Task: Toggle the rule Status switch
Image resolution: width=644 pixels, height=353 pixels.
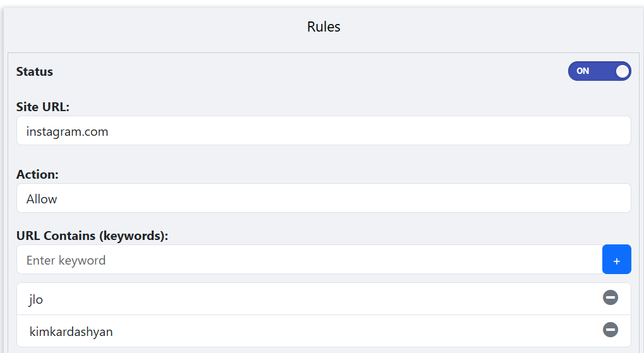Action: (x=599, y=71)
